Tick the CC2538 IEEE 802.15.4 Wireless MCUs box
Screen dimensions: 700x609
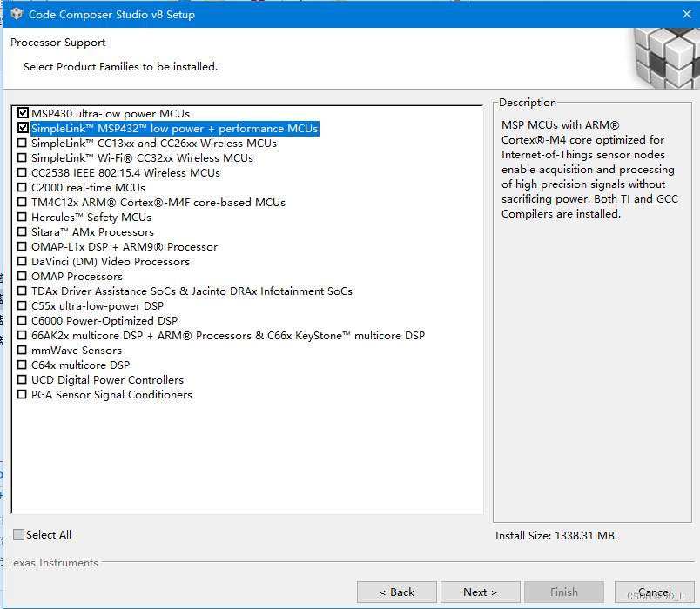[22, 172]
